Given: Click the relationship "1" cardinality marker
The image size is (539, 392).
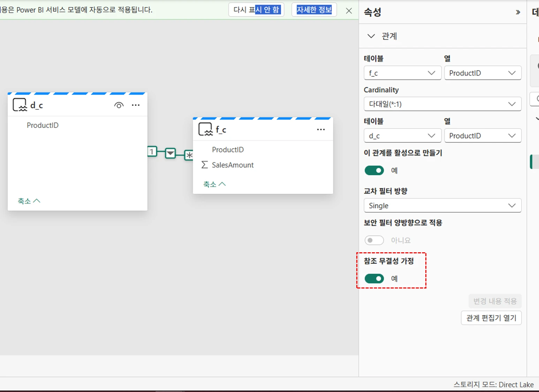Looking at the screenshot, I should [152, 152].
